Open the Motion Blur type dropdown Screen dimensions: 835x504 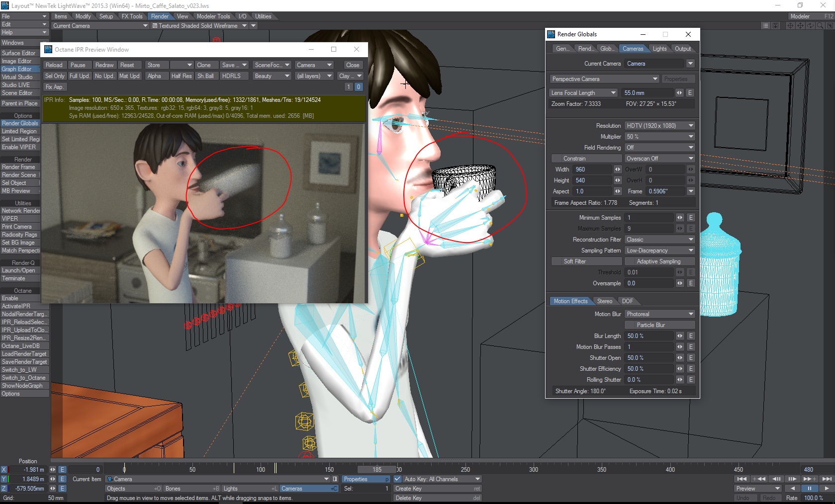(659, 314)
